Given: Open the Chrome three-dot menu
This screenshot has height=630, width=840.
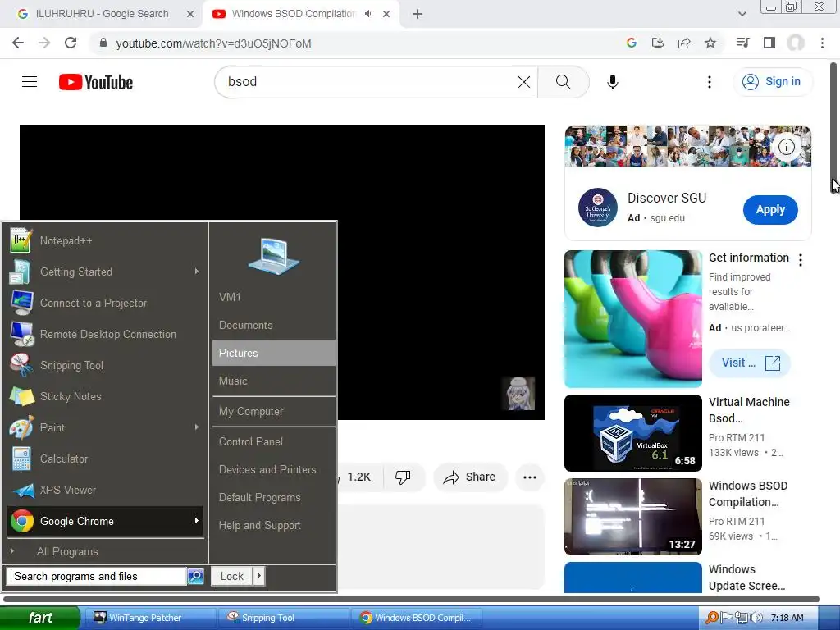Looking at the screenshot, I should (822, 43).
